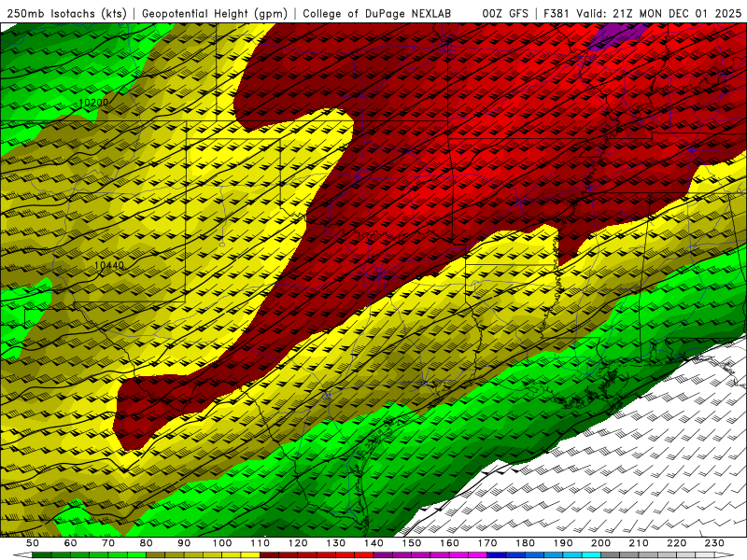Click the legend value 200
Viewport: 747px width, 560px height.
600,543
